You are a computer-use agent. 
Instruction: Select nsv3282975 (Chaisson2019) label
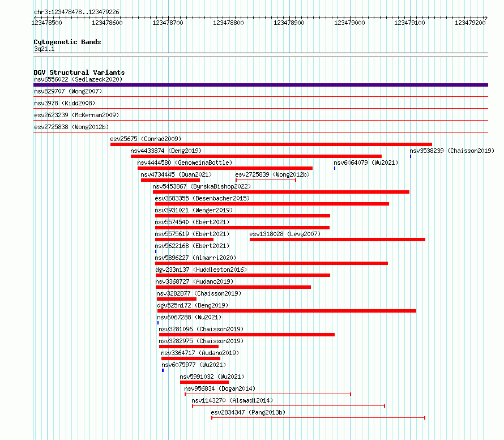tap(201, 341)
